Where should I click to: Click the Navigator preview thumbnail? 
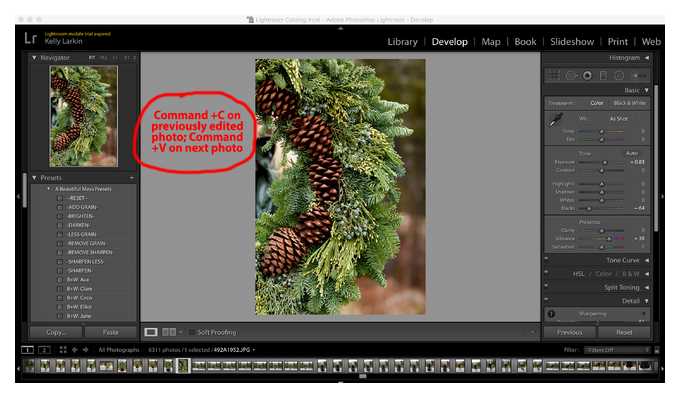83,116
